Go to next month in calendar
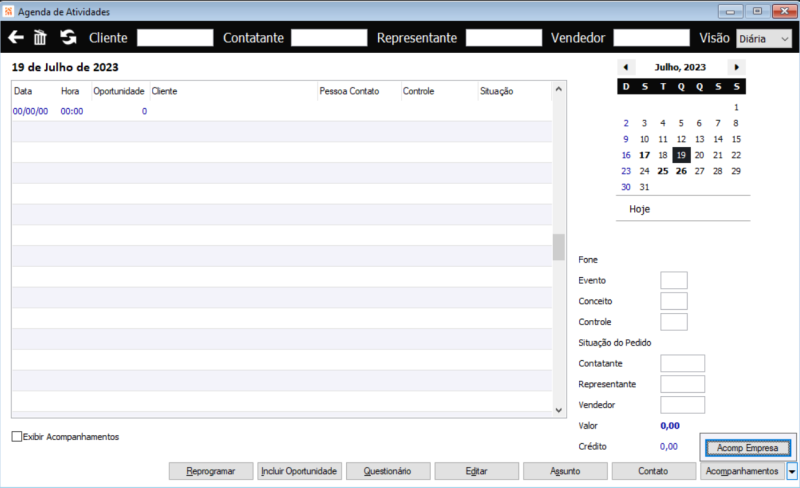 click(736, 67)
